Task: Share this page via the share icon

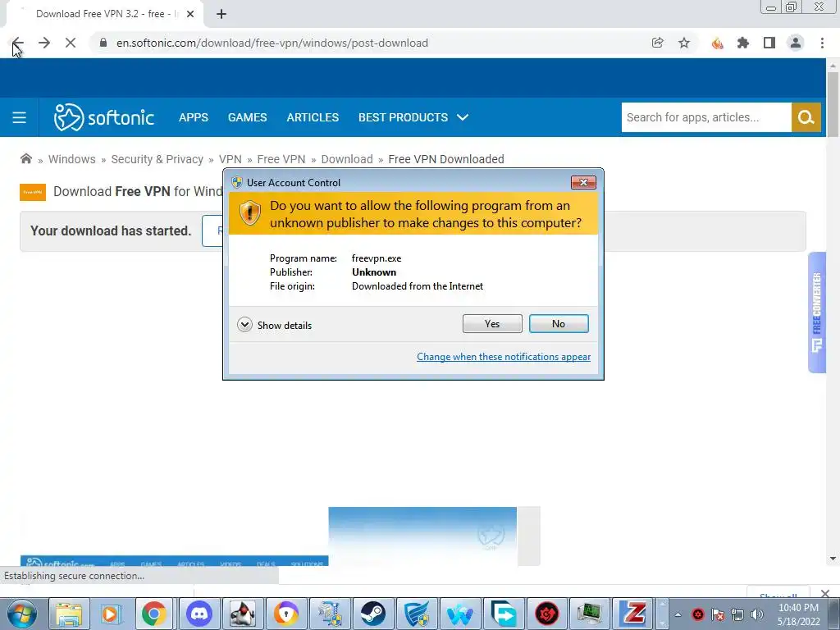Action: pos(657,43)
